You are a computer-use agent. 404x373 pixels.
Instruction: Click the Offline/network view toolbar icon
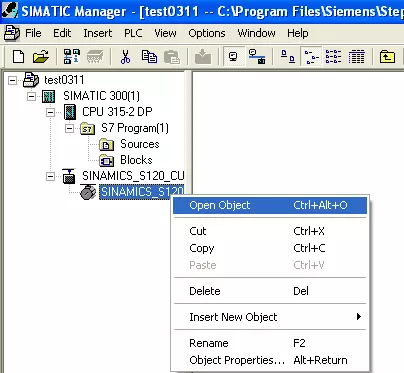(257, 56)
